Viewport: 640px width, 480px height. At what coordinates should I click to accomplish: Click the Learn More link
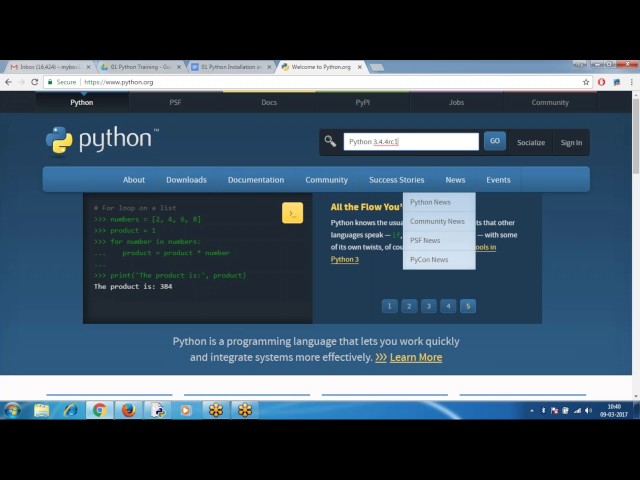point(416,358)
